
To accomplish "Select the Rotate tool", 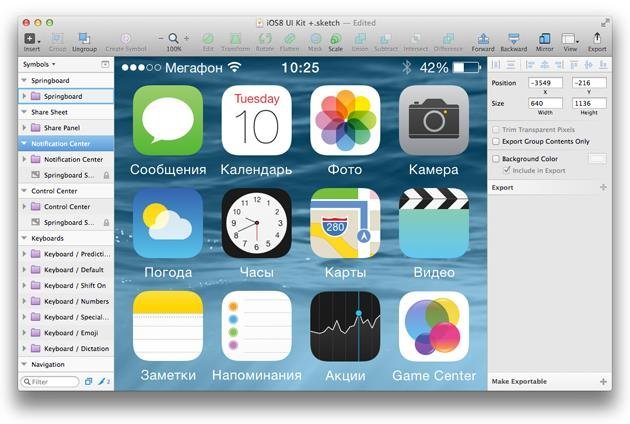I will tap(265, 42).
